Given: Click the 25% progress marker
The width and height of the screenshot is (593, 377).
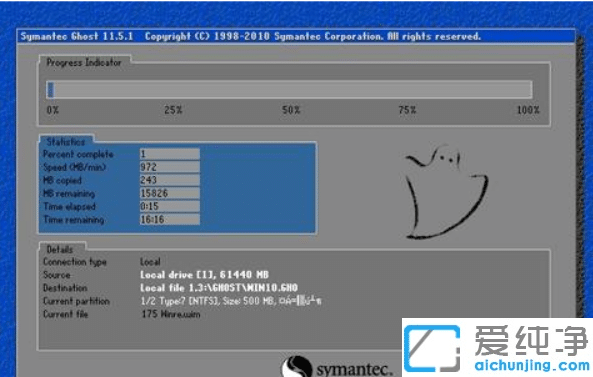Looking at the screenshot, I should pyautogui.click(x=173, y=110).
